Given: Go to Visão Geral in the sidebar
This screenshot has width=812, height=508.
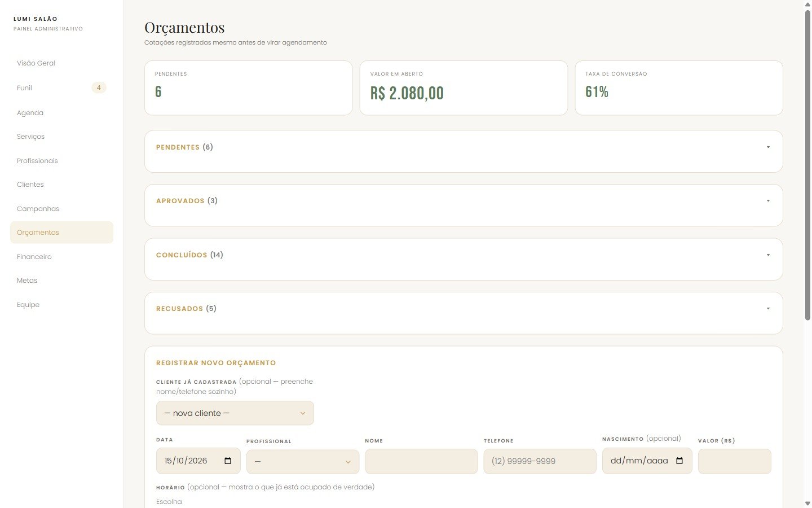Looking at the screenshot, I should pyautogui.click(x=61, y=63).
